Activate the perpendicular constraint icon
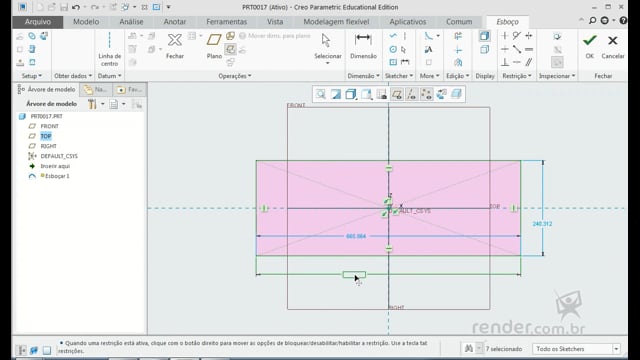Viewport: 640px width, 360px height. pos(505,62)
